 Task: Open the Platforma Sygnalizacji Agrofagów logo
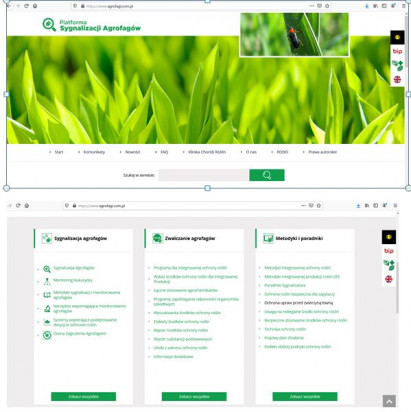pyautogui.click(x=92, y=25)
